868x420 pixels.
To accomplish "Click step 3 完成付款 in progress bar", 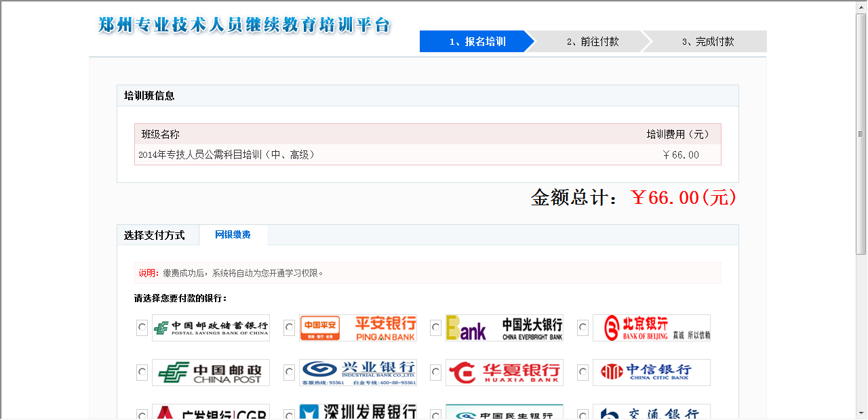I will pos(707,41).
